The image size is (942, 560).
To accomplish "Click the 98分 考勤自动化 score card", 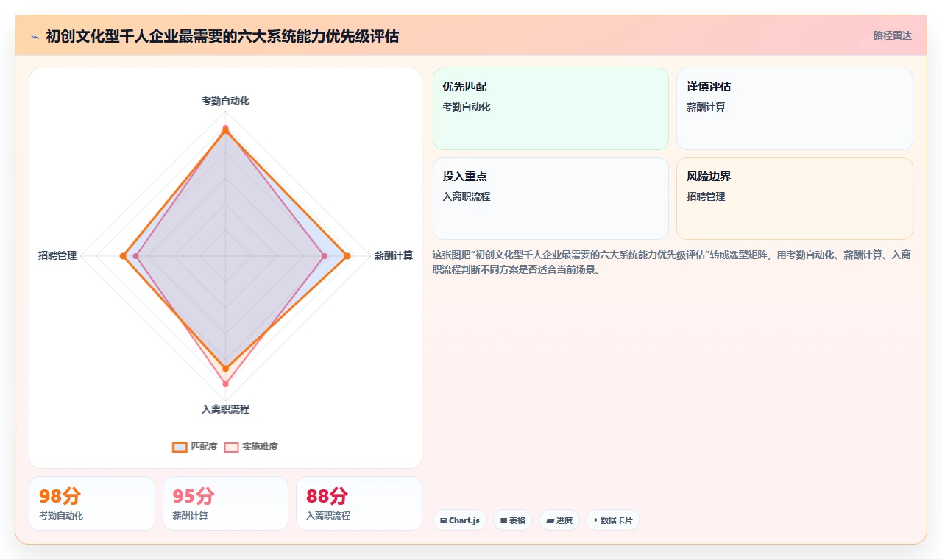I will pos(92,503).
